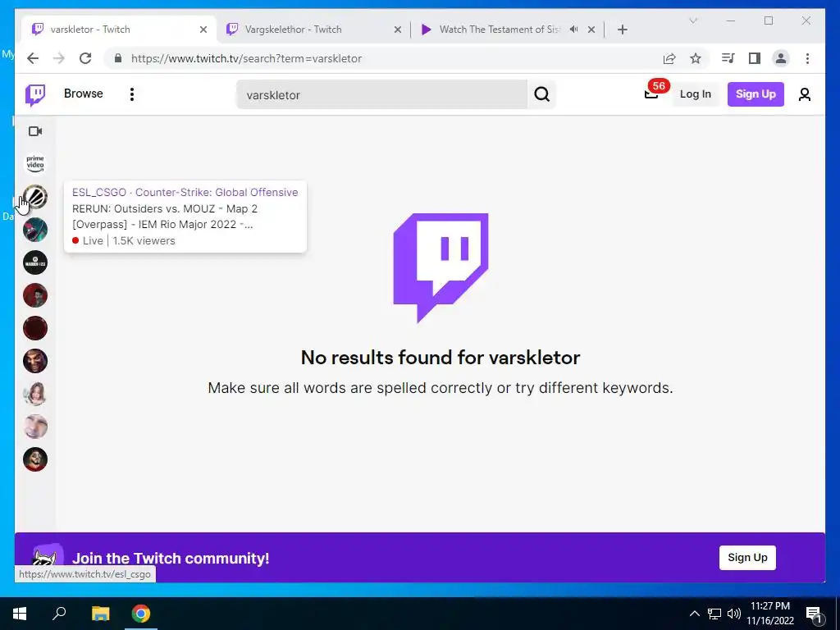840x630 pixels.
Task: Open File Explorer from taskbar
Action: 100,614
